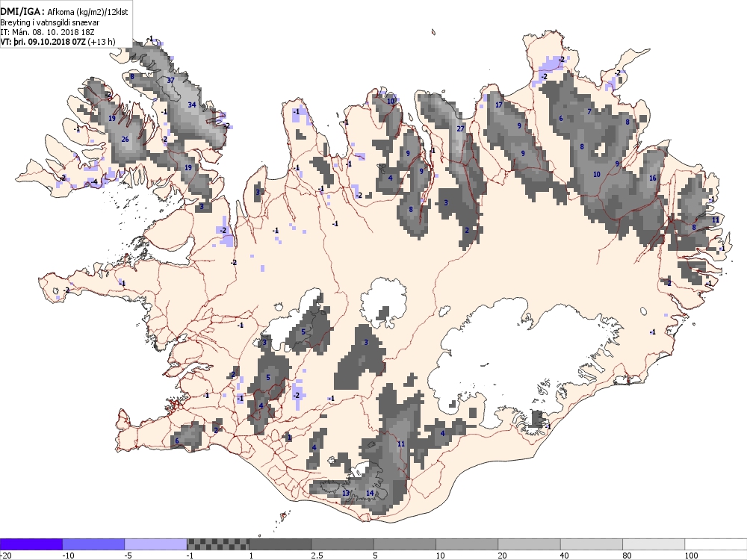The height and width of the screenshot is (560, 747).
Task: Click the light gray 20 to 40 legend swatch
Action: click(x=530, y=544)
